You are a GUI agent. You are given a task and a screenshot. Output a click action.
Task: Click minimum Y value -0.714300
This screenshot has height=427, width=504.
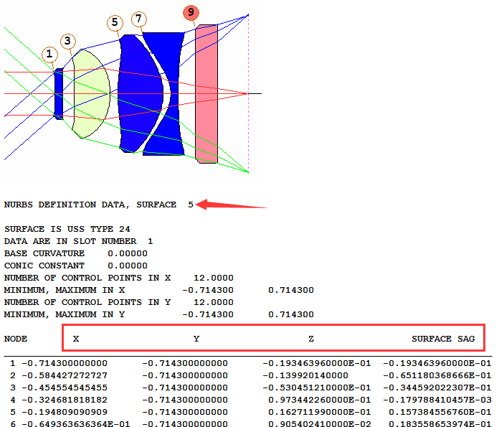click(208, 315)
